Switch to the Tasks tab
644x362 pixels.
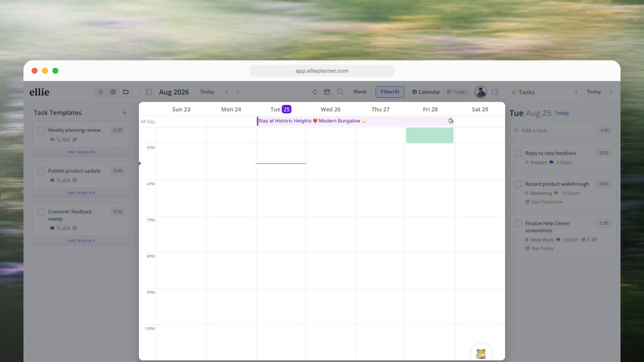457,92
